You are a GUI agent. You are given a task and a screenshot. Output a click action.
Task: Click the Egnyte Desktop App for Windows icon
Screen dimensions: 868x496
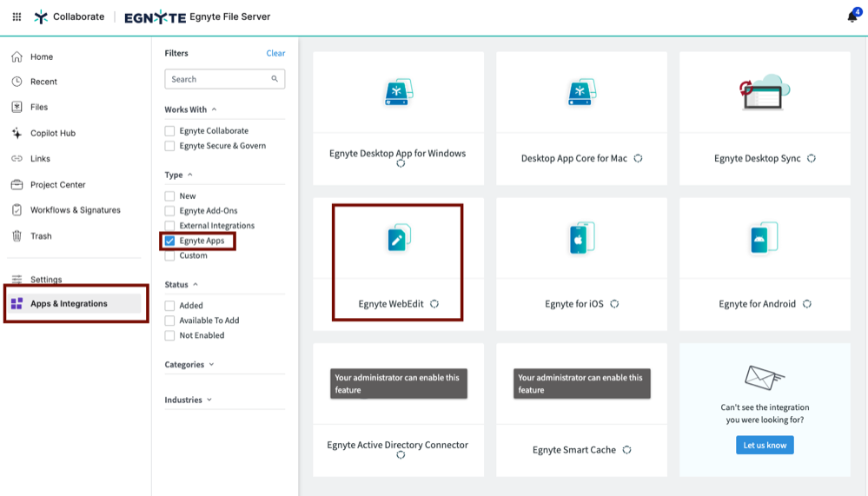398,92
